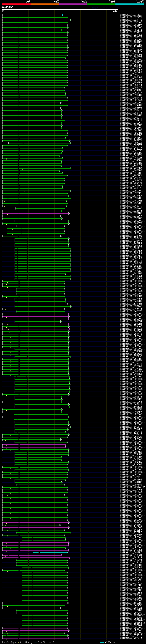Image resolution: width=146 pixels, height=644 pixels.
Task: Select hit label UniRef100_C9ZNR3
Action: (x=131, y=193)
